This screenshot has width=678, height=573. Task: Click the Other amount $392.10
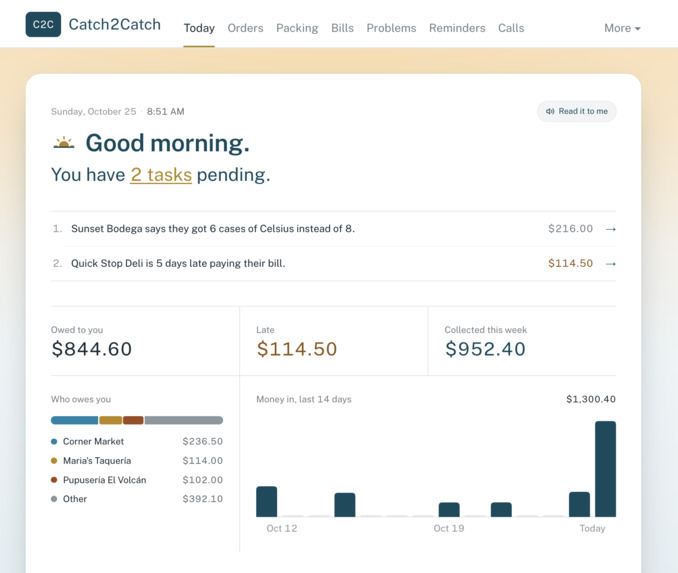202,499
